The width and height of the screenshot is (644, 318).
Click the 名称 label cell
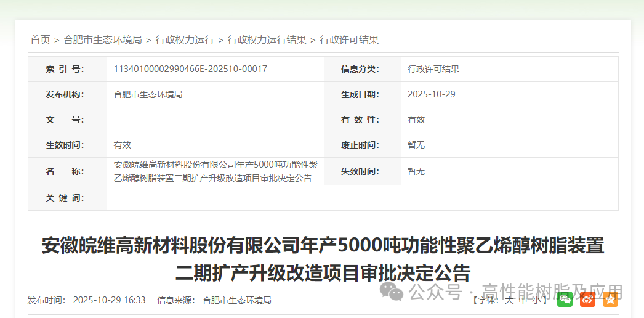click(67, 171)
